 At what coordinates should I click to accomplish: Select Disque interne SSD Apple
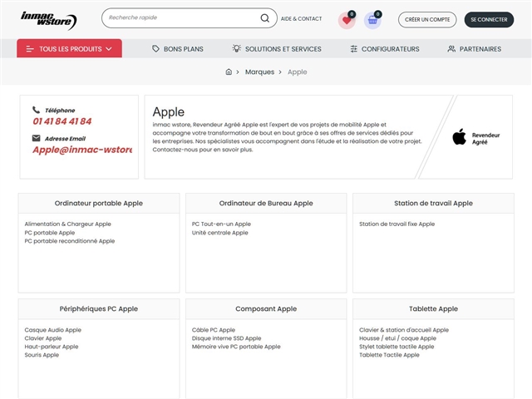point(226,338)
